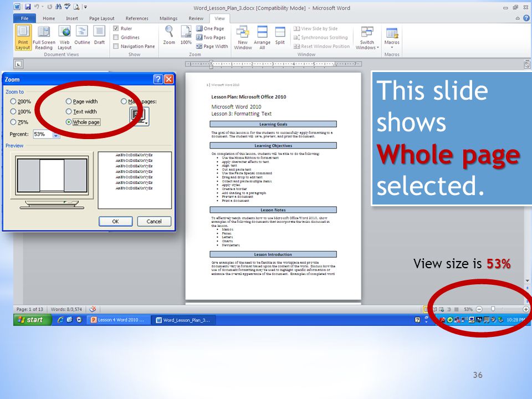Click the zoom slider thumb in status bar
The height and width of the screenshot is (399, 532).
493,309
